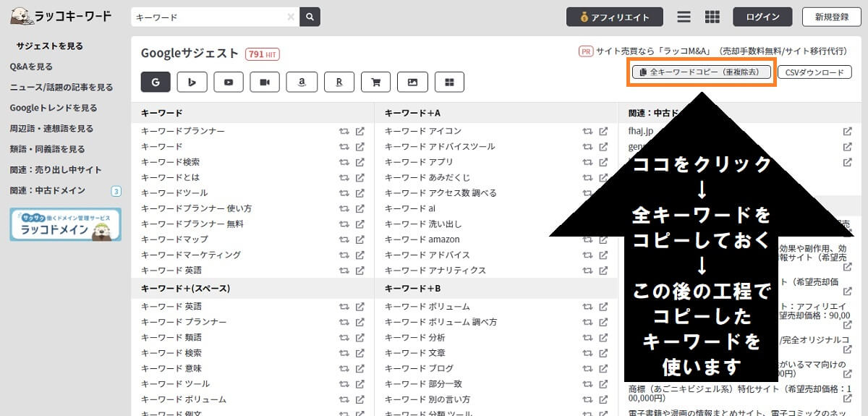Viewport: 868px width, 416px height.
Task: Click 全キーワードコピー（重複除去） button
Action: click(701, 72)
